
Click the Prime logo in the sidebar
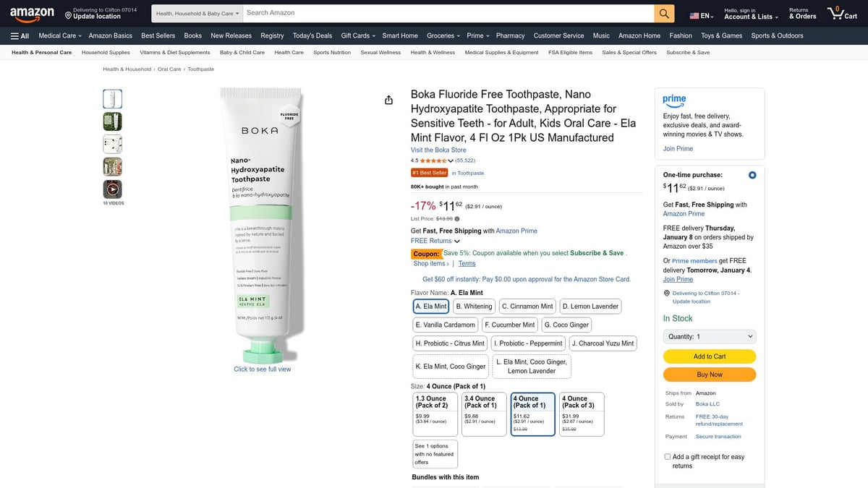pos(674,100)
